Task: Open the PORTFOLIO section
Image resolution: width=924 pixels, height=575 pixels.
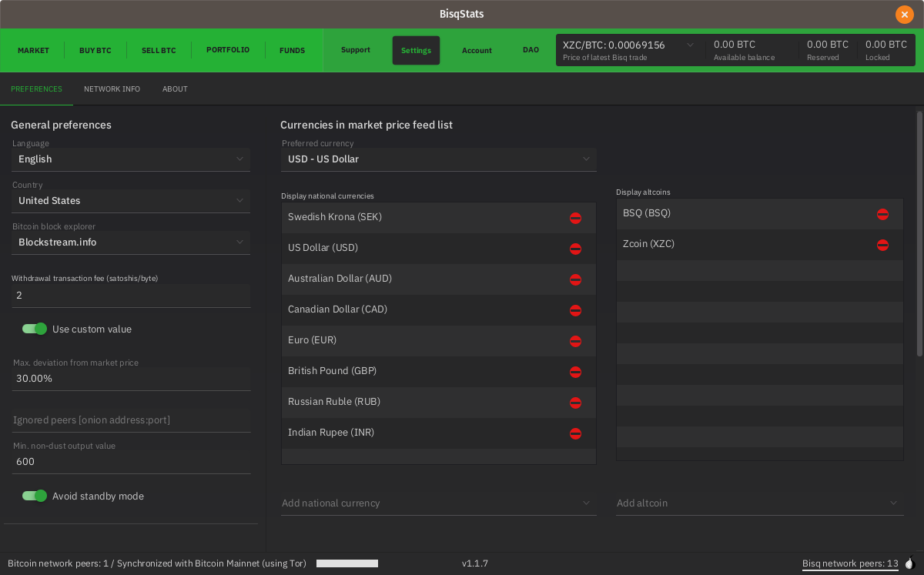Action: 228,50
